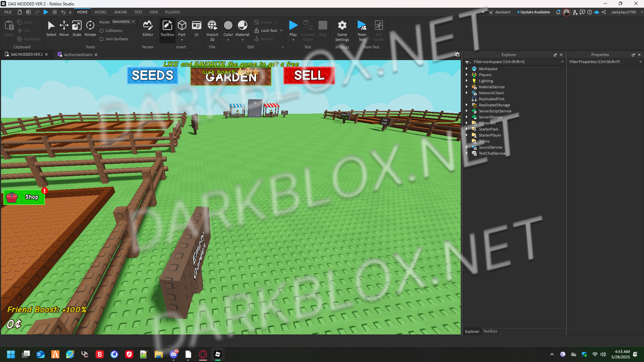Screen dimensions: 644x362
Task: Close the Explorer panel
Action: pos(561,55)
